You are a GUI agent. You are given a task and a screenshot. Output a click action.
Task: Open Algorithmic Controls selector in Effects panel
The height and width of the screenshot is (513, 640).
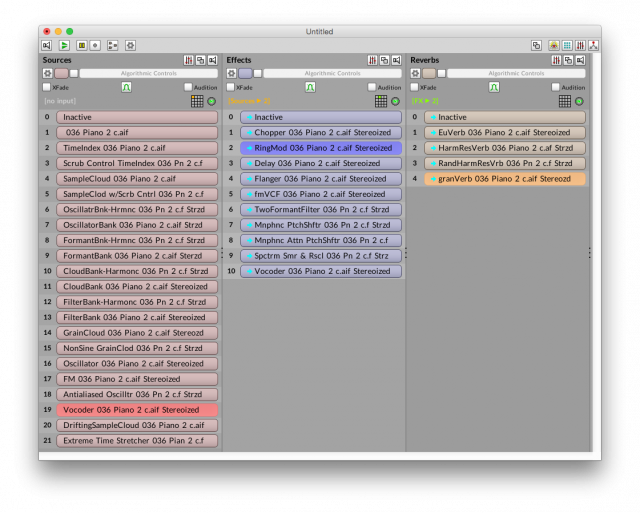coord(333,73)
